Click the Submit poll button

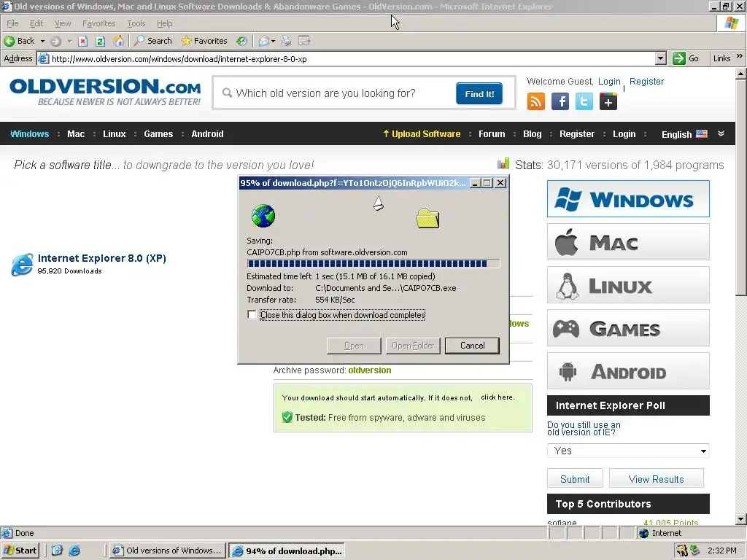coord(575,478)
